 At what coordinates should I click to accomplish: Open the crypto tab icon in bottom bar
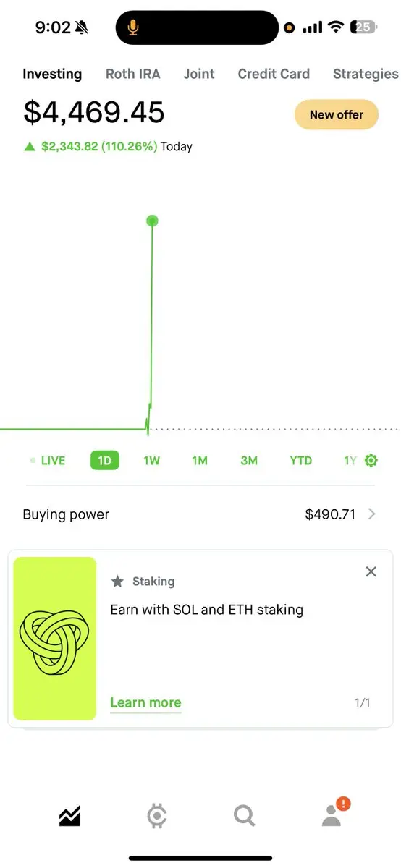156,817
